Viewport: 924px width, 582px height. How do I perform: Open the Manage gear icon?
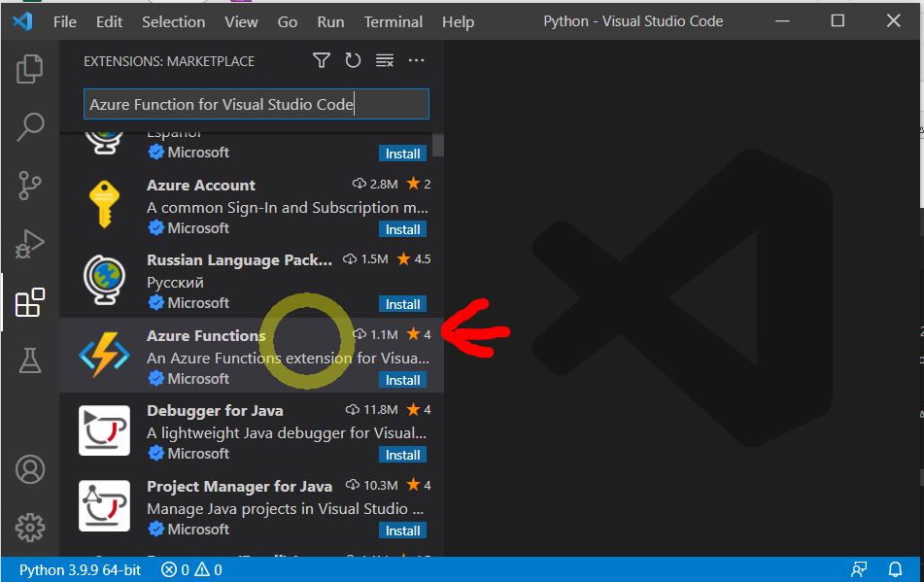click(29, 528)
